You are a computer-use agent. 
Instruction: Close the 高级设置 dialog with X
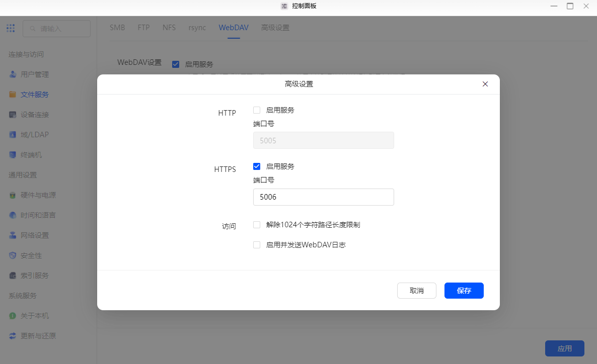click(485, 84)
